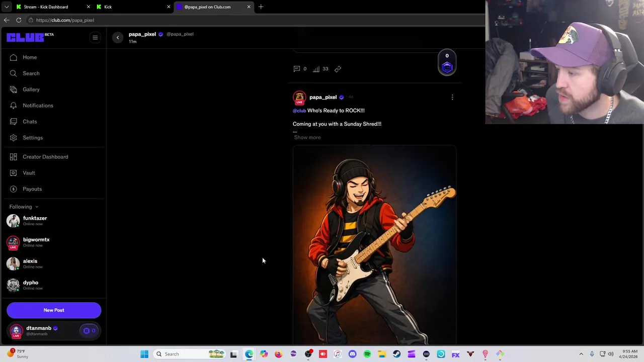Click the Club BETA logo
The width and height of the screenshot is (644, 362).
(30, 37)
